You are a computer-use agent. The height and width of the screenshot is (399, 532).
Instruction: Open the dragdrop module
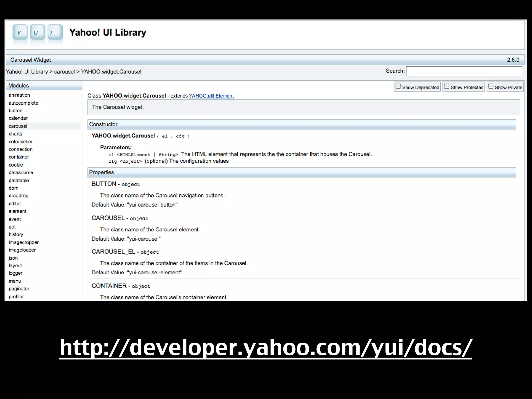[x=18, y=196]
